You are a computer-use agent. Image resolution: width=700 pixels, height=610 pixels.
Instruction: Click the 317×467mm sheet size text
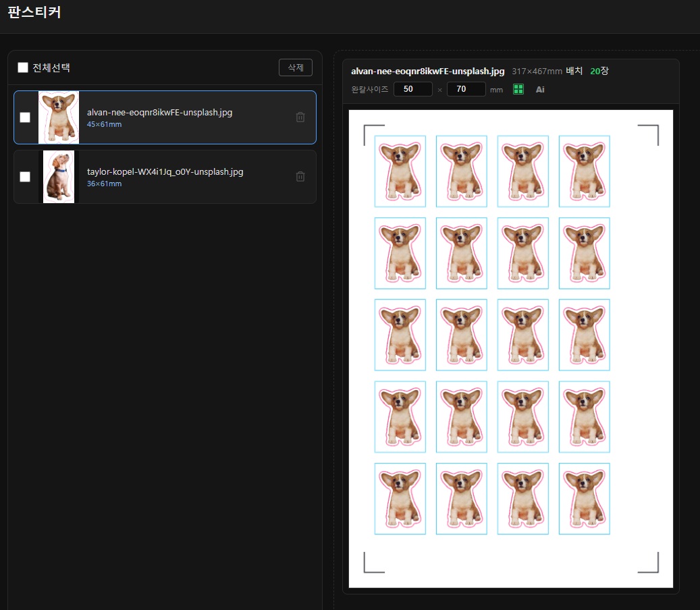click(537, 72)
